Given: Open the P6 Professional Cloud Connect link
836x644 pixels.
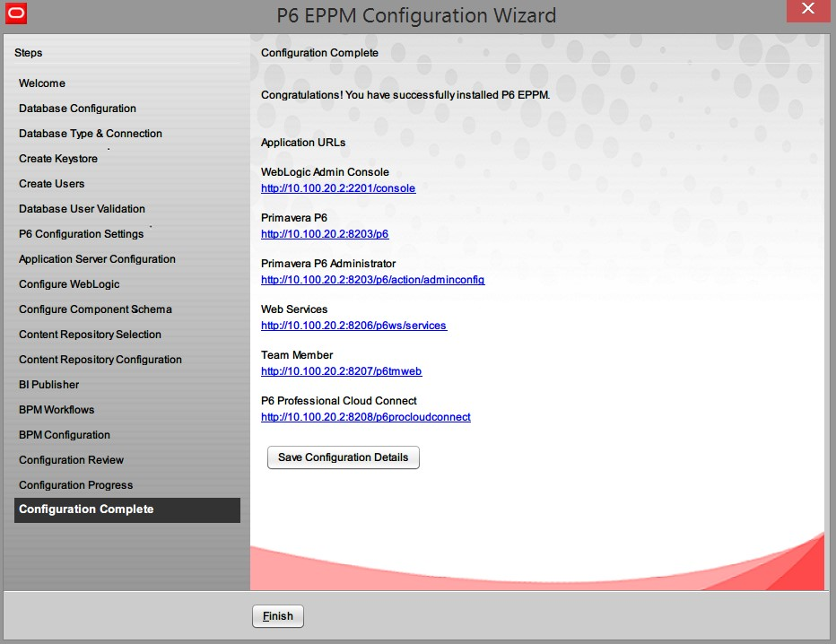Looking at the screenshot, I should [366, 417].
